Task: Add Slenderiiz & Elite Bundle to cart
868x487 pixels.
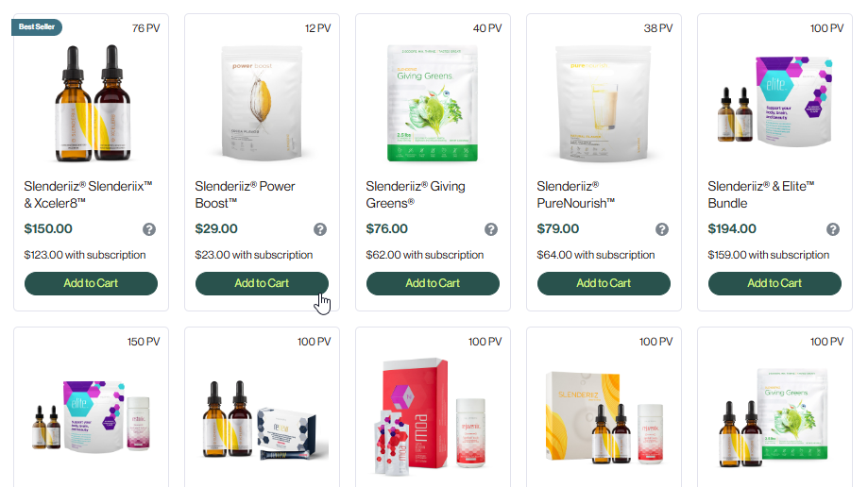Action: coord(775,283)
